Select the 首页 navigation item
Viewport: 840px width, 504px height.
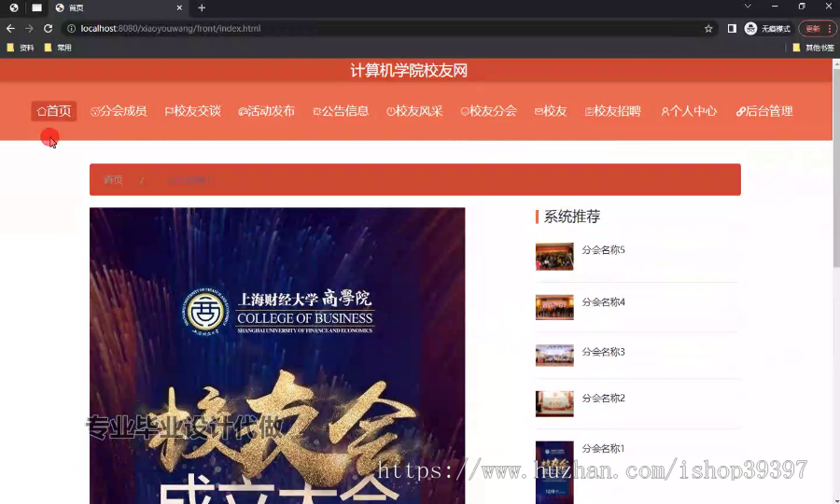[x=53, y=111]
